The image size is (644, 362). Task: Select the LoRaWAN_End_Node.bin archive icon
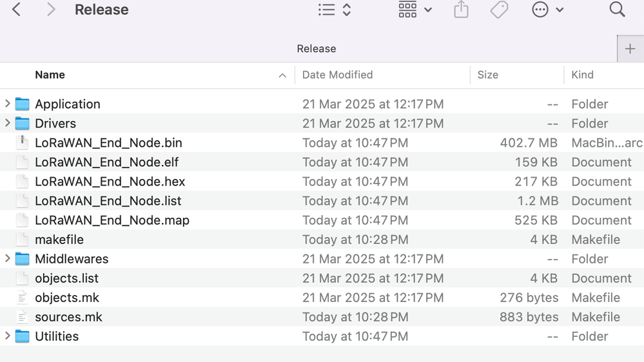(x=23, y=142)
